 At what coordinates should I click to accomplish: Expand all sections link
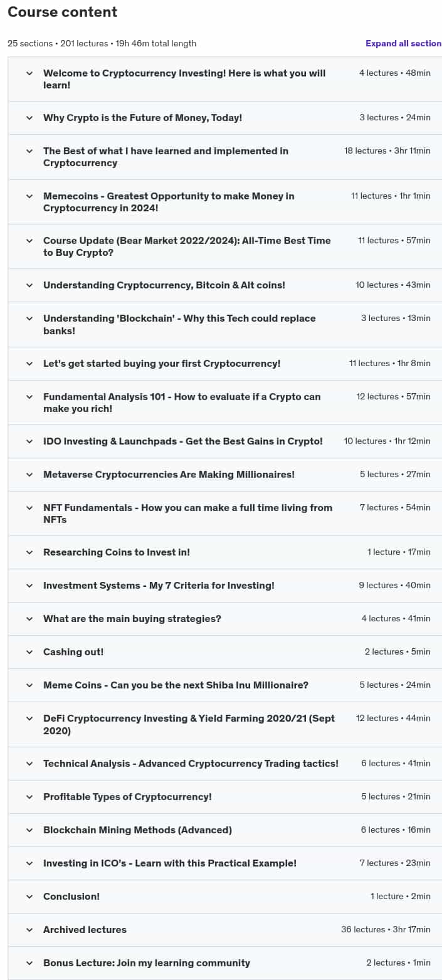pyautogui.click(x=404, y=43)
